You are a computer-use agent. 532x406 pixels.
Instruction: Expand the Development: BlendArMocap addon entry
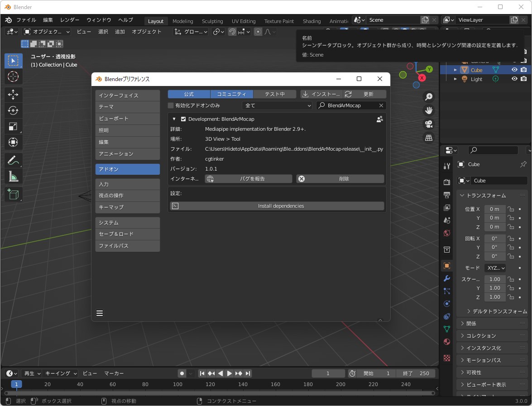[x=174, y=119]
